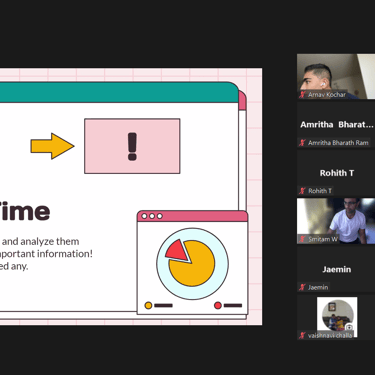The height and width of the screenshot is (375, 375).
Task: Click muted mic icon beside Smitam W
Action: point(302,239)
